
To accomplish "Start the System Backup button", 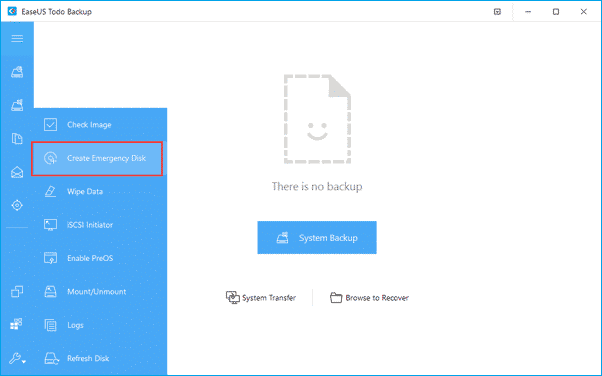I will [x=317, y=237].
